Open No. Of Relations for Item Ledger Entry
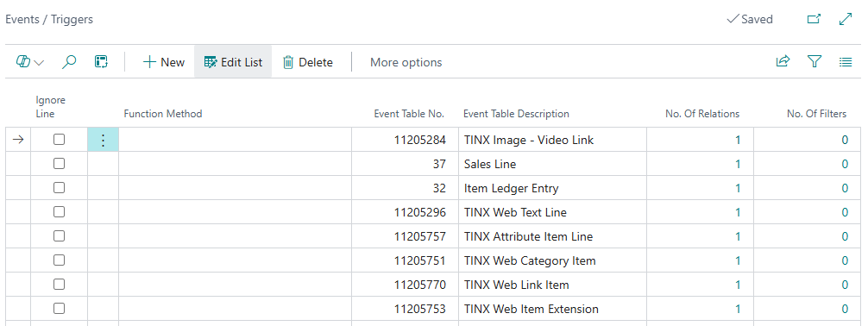This screenshot has height=326, width=868. click(x=738, y=188)
